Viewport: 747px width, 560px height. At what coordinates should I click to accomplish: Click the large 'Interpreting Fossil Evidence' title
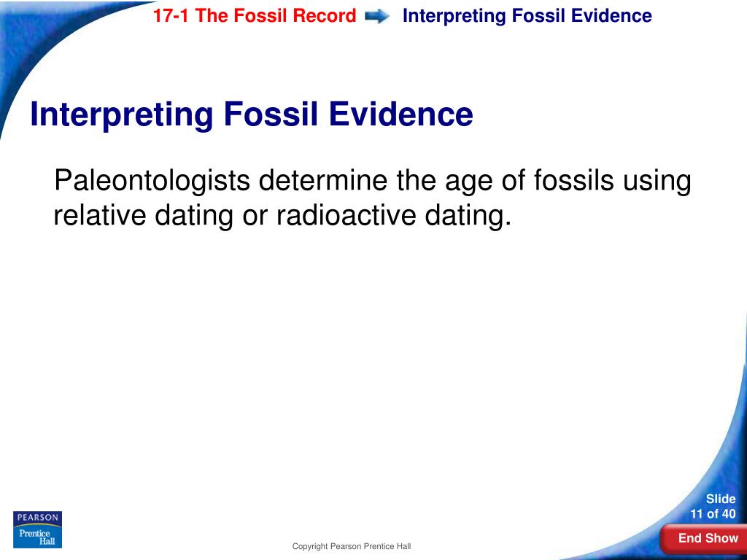click(x=252, y=114)
